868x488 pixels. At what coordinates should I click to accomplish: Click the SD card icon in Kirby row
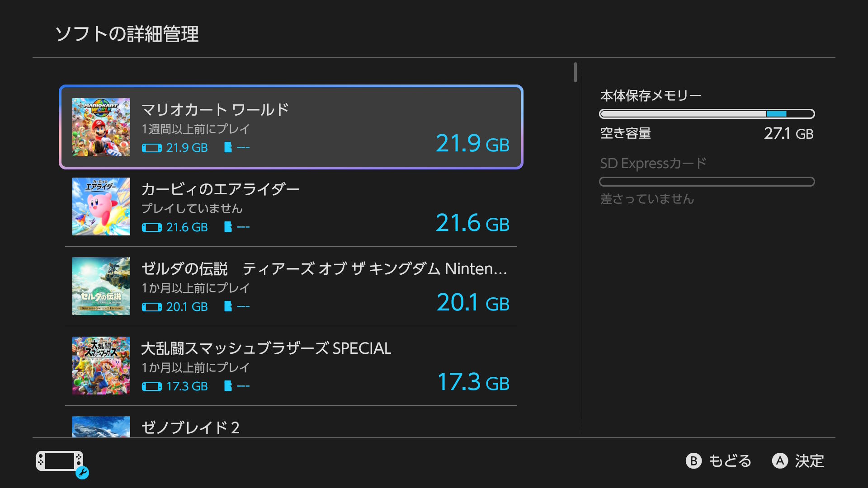(x=228, y=227)
